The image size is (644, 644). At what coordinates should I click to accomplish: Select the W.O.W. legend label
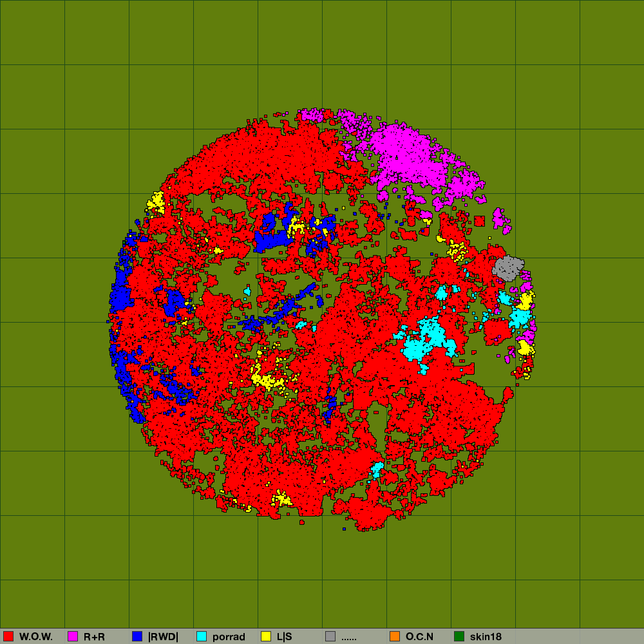(x=35, y=637)
